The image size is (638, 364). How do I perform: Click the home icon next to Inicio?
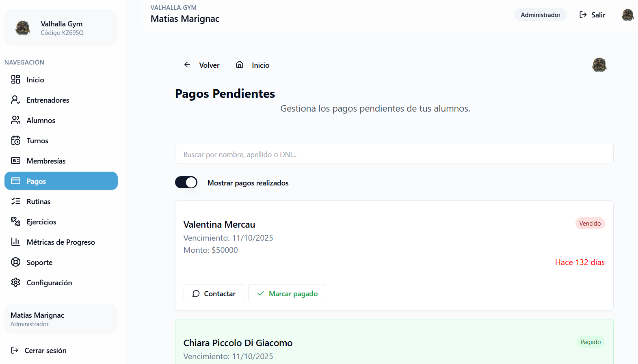point(239,65)
